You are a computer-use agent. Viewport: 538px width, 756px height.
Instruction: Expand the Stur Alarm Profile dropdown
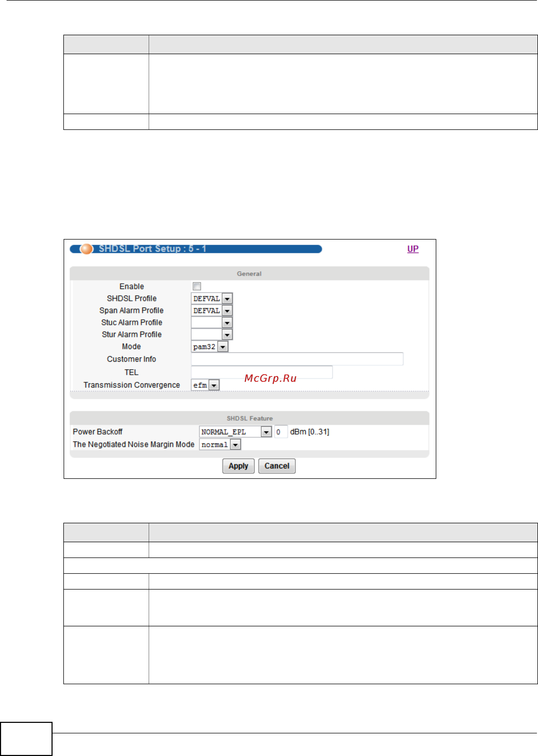tap(212, 334)
